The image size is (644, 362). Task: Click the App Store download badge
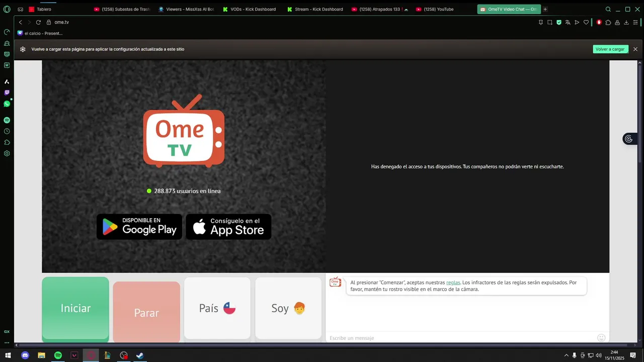(x=228, y=227)
